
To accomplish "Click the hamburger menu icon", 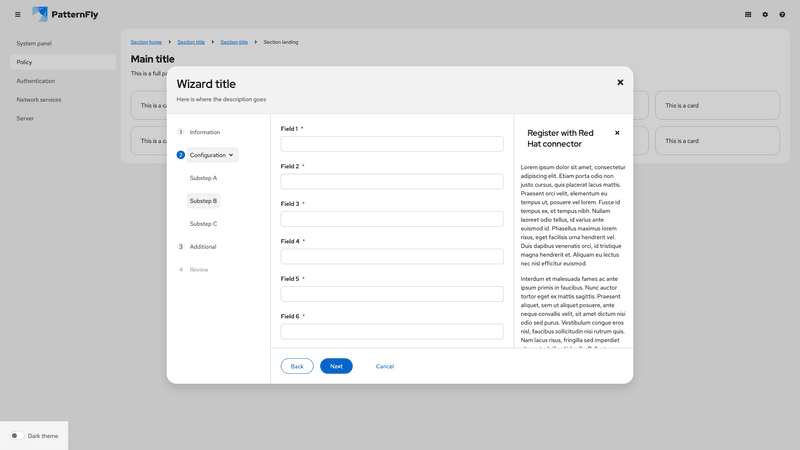I will tap(17, 14).
